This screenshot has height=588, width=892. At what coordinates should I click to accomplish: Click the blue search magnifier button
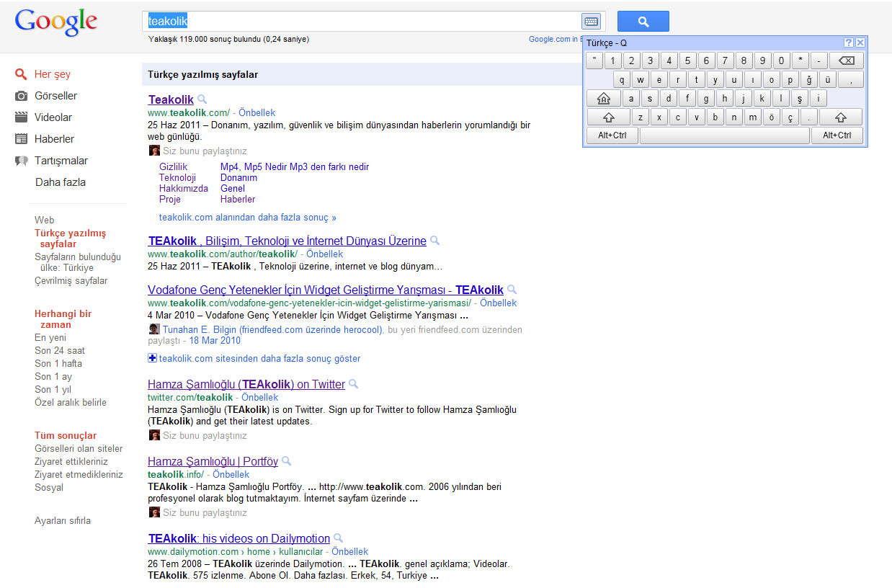[643, 22]
